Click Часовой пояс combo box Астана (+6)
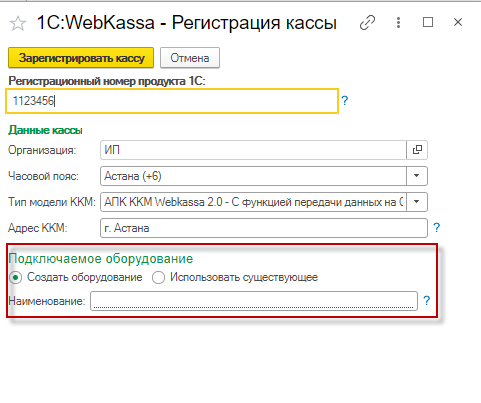Image resolution: width=481 pixels, height=403 pixels. 253,176
